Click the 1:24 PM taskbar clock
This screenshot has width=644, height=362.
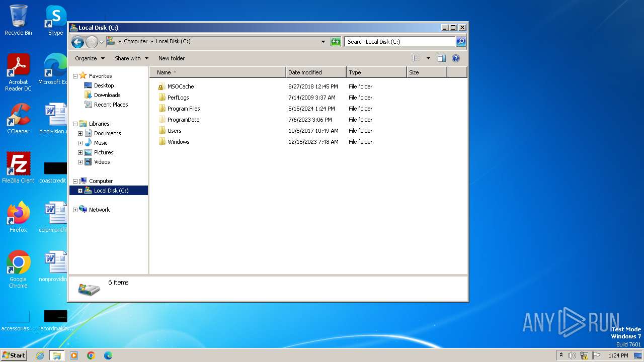(x=618, y=355)
